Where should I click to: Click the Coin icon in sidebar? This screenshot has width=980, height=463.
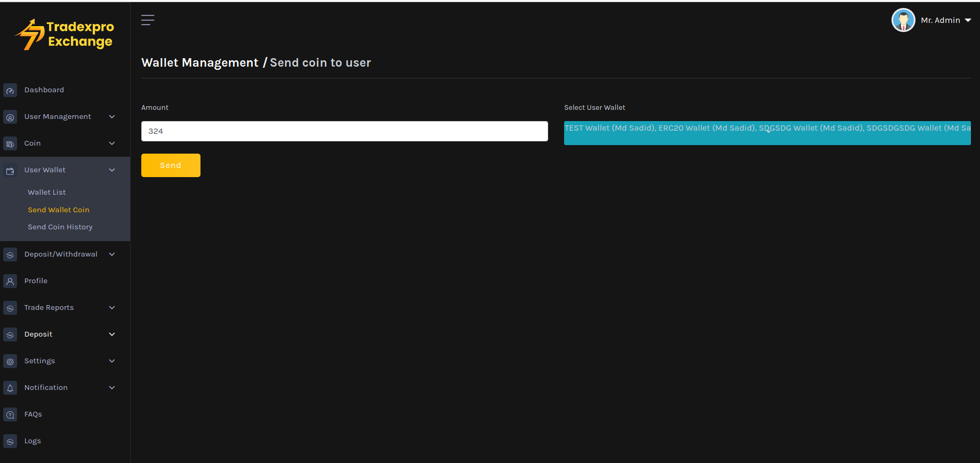[10, 144]
